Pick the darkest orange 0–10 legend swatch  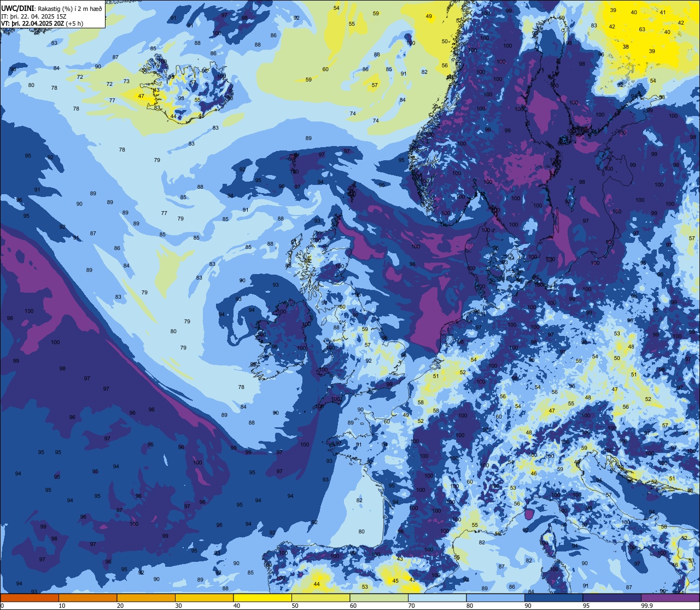pos(30,597)
